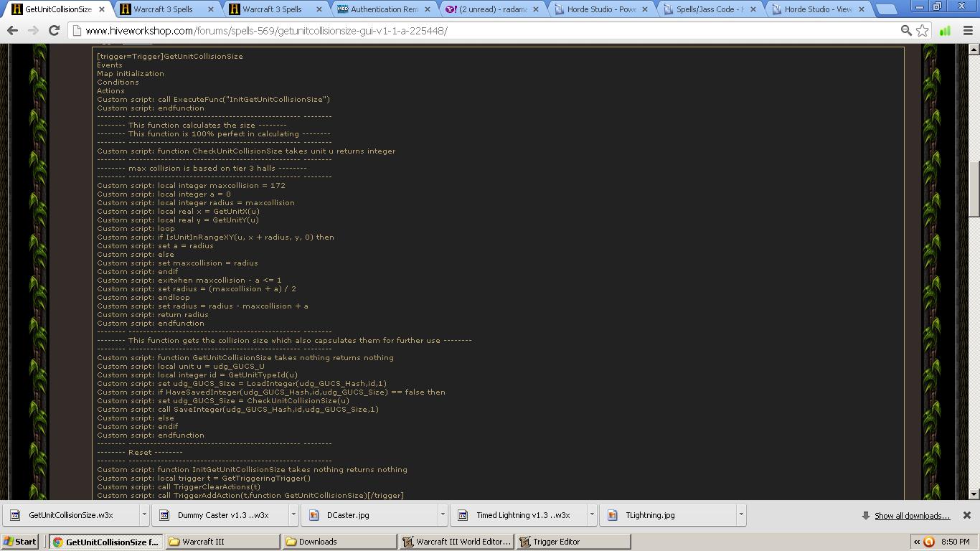Open a new browser tab
Image resolution: width=980 pixels, height=551 pixels.
(886, 9)
